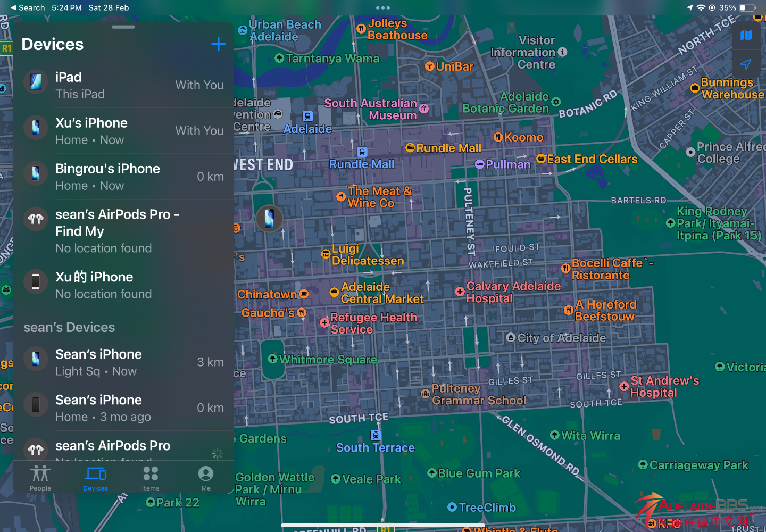Select the iPad 'This iPad' row
Screen dimensions: 766x532
pyautogui.click(x=123, y=85)
